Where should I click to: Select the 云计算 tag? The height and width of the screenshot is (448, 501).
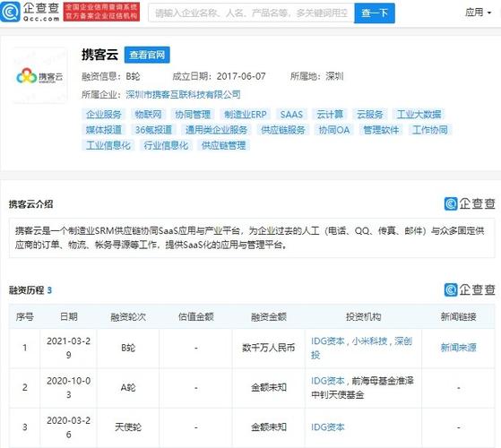(x=330, y=115)
